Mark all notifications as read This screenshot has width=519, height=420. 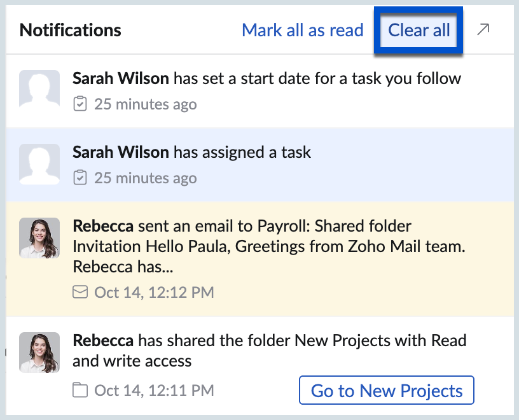303,30
